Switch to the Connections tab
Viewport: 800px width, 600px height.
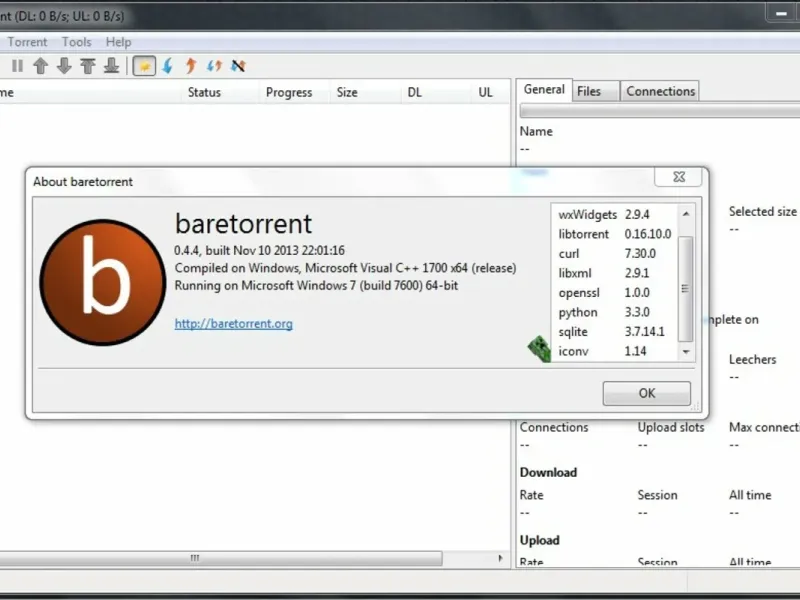click(660, 91)
